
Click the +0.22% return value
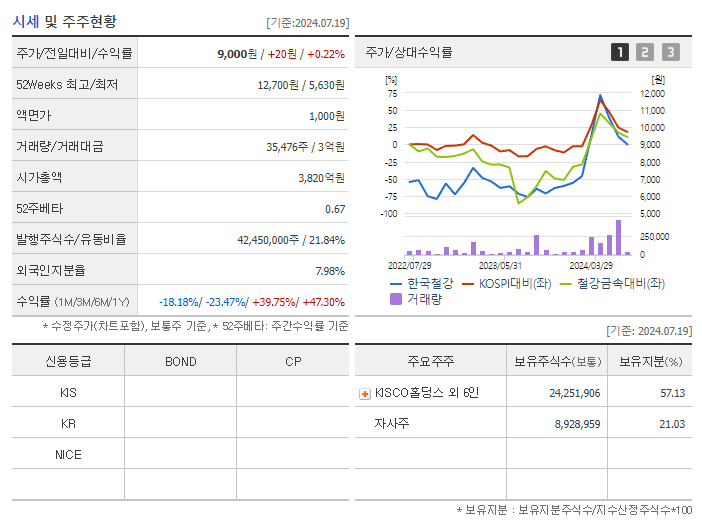pyautogui.click(x=326, y=54)
